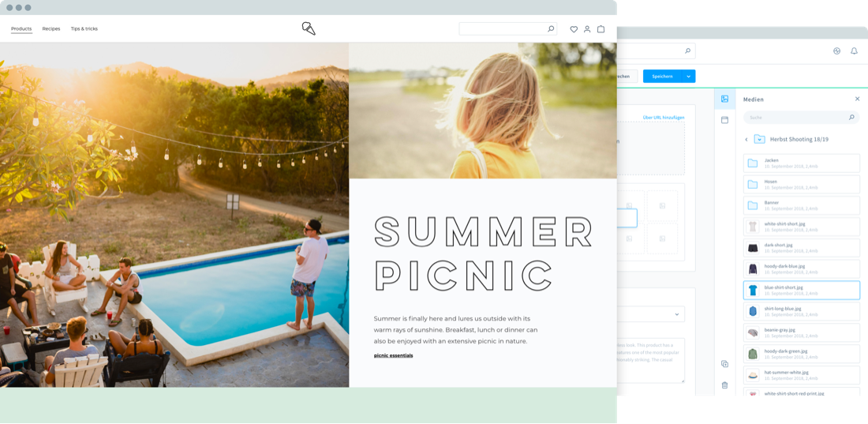This screenshot has height=424, width=868.
Task: Expand the Speichern dropdown arrow
Action: pos(689,77)
